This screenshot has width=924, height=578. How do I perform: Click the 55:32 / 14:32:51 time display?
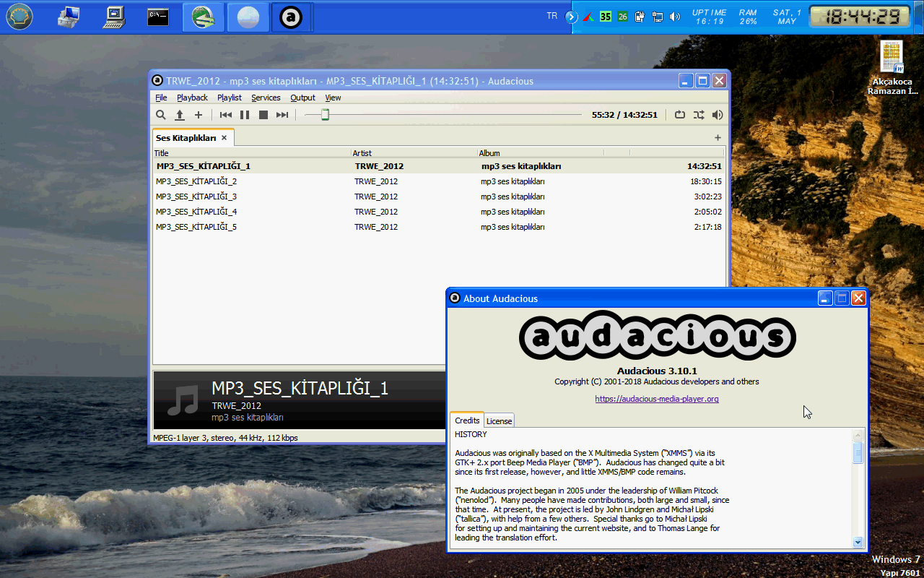[624, 115]
